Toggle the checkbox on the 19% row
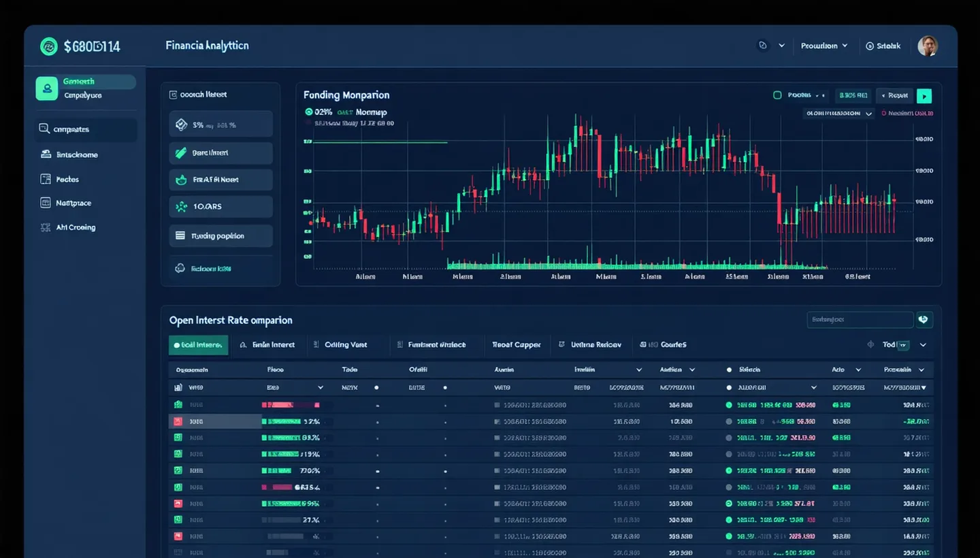The width and height of the screenshot is (980, 558). point(178,454)
